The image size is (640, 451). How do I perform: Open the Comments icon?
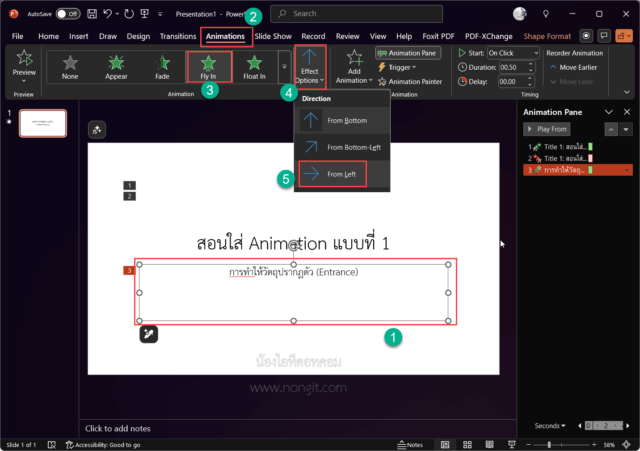coord(604,36)
